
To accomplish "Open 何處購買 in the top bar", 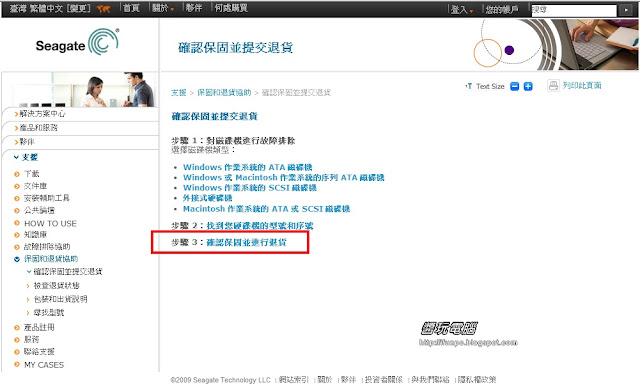I will click(231, 8).
